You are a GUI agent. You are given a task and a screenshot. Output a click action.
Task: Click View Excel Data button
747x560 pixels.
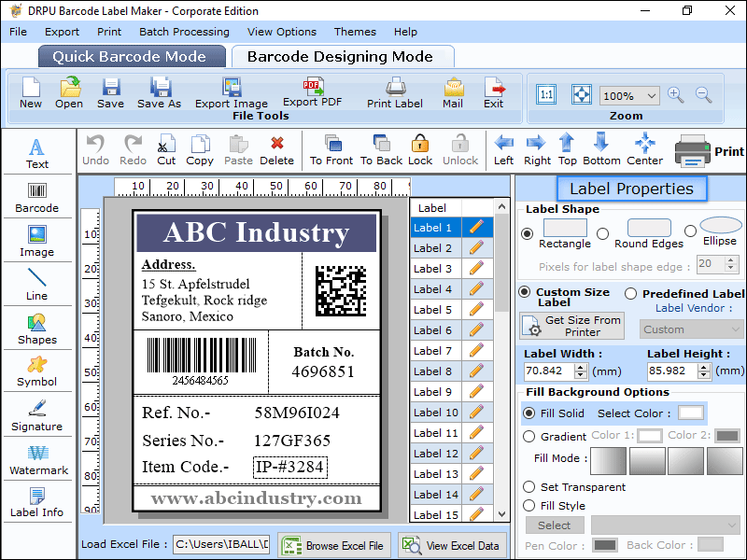pos(452,545)
